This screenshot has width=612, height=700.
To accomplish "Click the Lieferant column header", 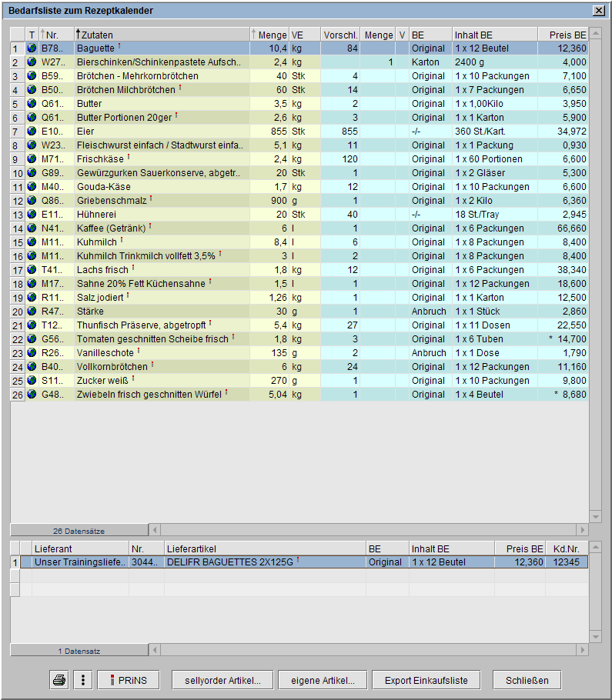I will (80, 548).
